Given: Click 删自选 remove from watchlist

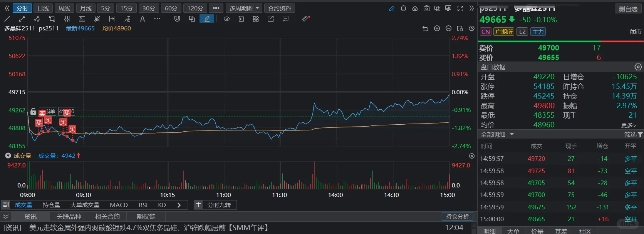Looking at the screenshot, I should pyautogui.click(x=628, y=9).
